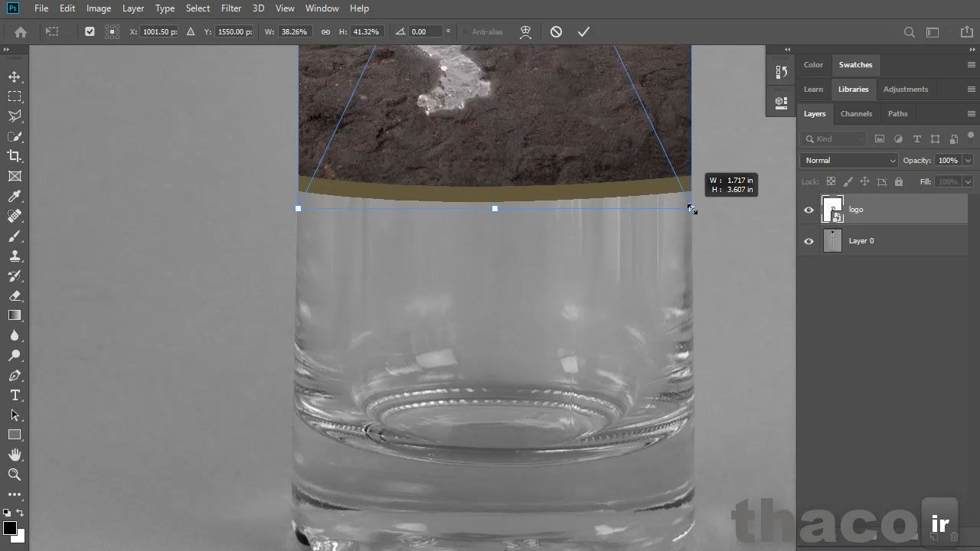Switch to the Adjustments tab

[x=906, y=90]
